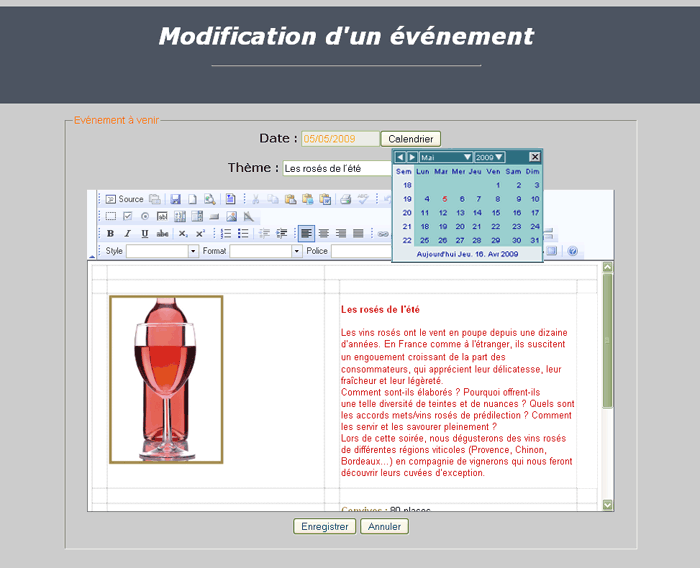The height and width of the screenshot is (568, 700).
Task: Toggle Subscript formatting
Action: pyautogui.click(x=183, y=234)
